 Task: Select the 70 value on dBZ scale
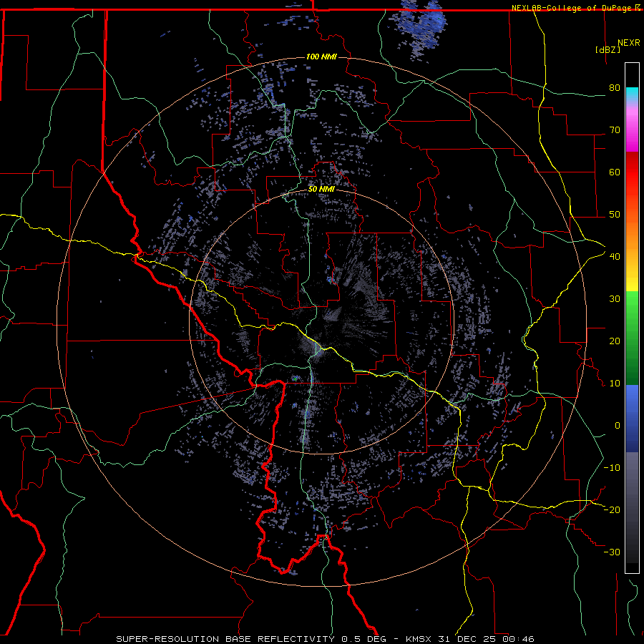pyautogui.click(x=615, y=130)
